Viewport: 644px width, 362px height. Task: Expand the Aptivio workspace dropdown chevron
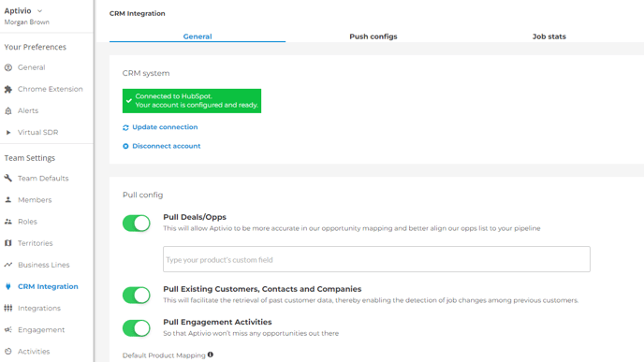point(40,11)
